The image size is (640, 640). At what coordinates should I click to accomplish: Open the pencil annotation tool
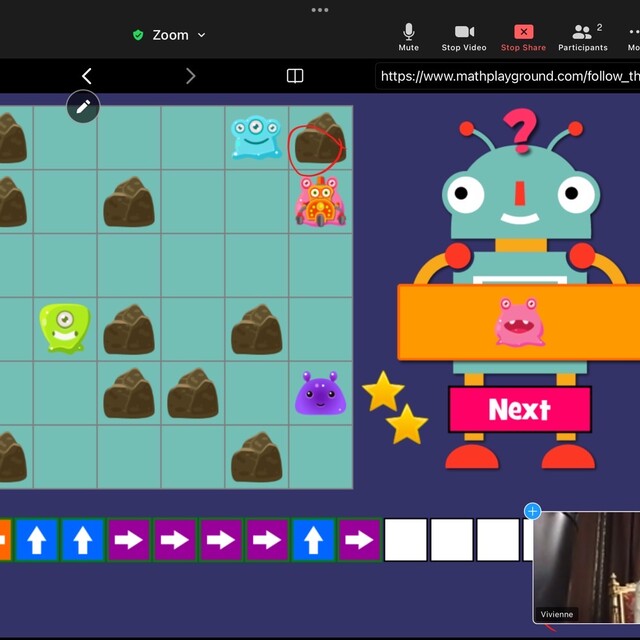pyautogui.click(x=83, y=107)
